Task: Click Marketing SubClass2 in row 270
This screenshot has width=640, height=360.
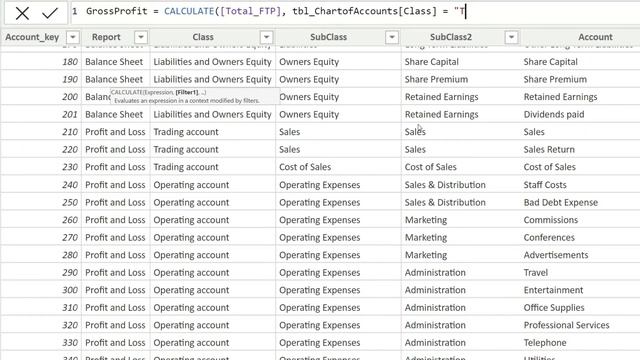Action: pos(426,238)
